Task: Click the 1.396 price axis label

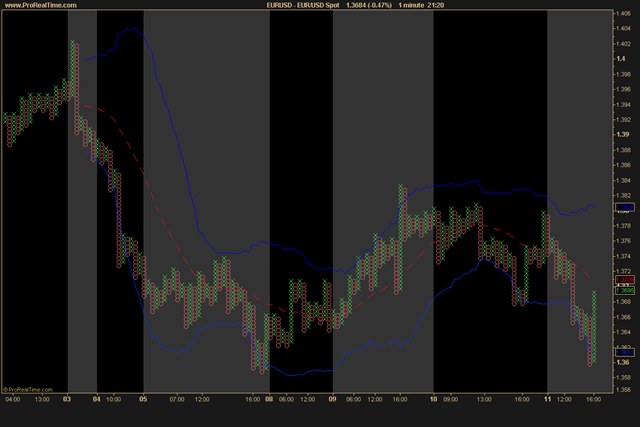Action: 623,89
